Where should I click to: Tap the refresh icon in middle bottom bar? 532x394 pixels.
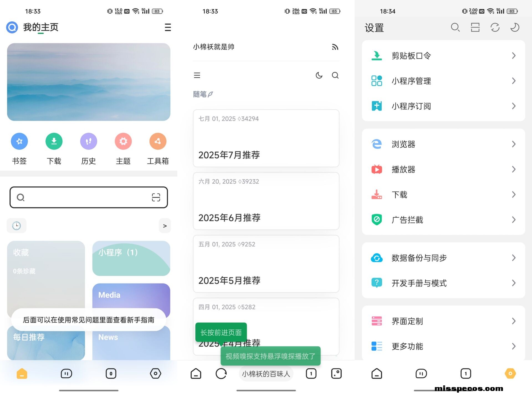click(x=221, y=374)
